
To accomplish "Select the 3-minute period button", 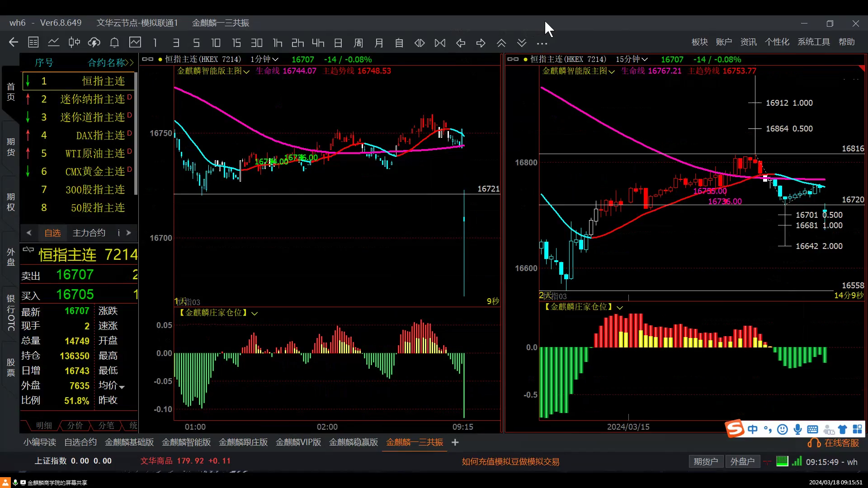I will point(176,42).
